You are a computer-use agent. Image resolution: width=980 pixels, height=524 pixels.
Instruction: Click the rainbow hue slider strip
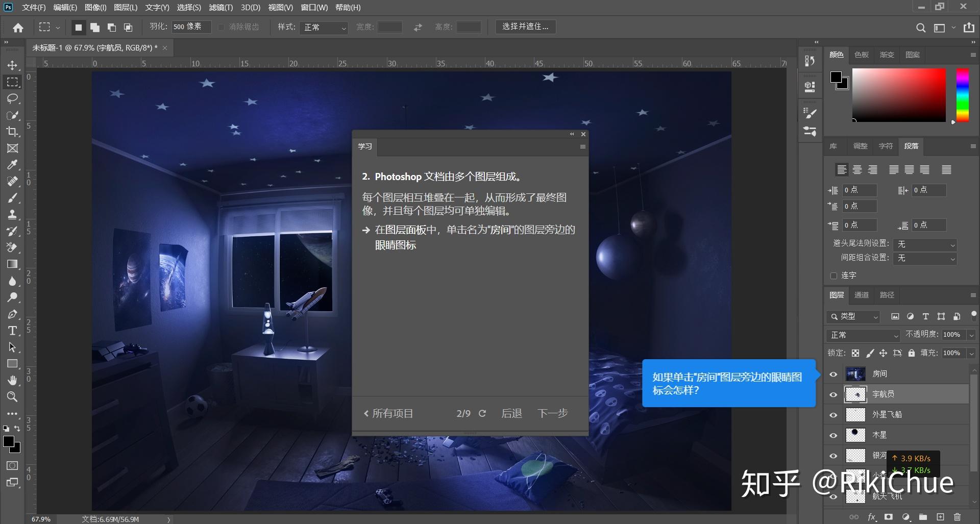[x=963, y=95]
